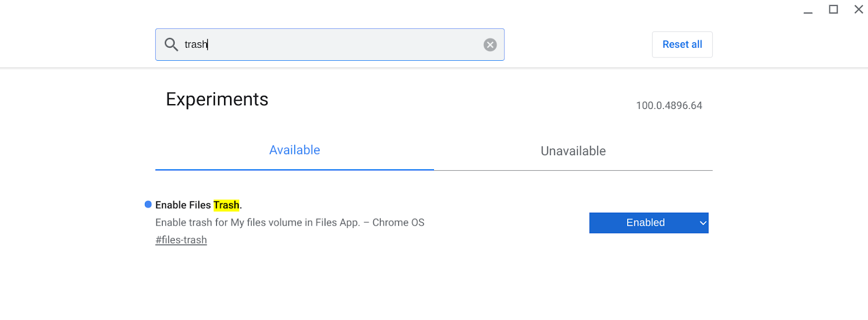
Task: Switch to the Available tab
Action: click(x=295, y=150)
